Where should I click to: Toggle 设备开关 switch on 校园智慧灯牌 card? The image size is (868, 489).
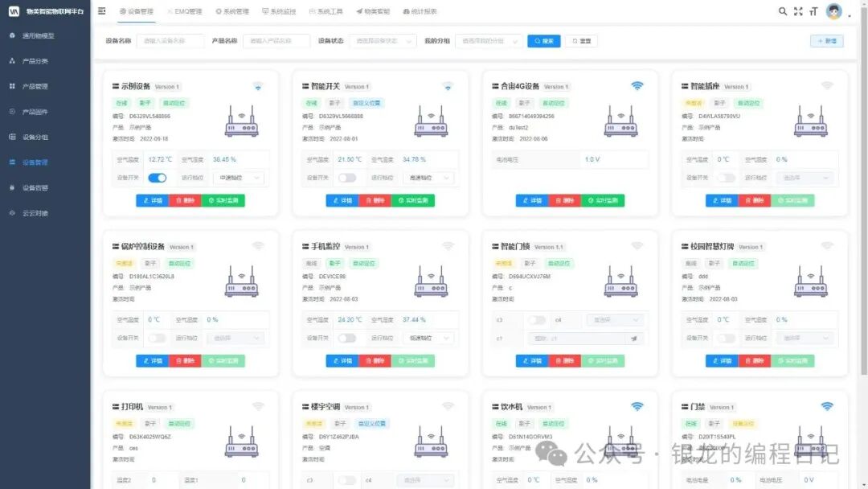click(x=727, y=338)
